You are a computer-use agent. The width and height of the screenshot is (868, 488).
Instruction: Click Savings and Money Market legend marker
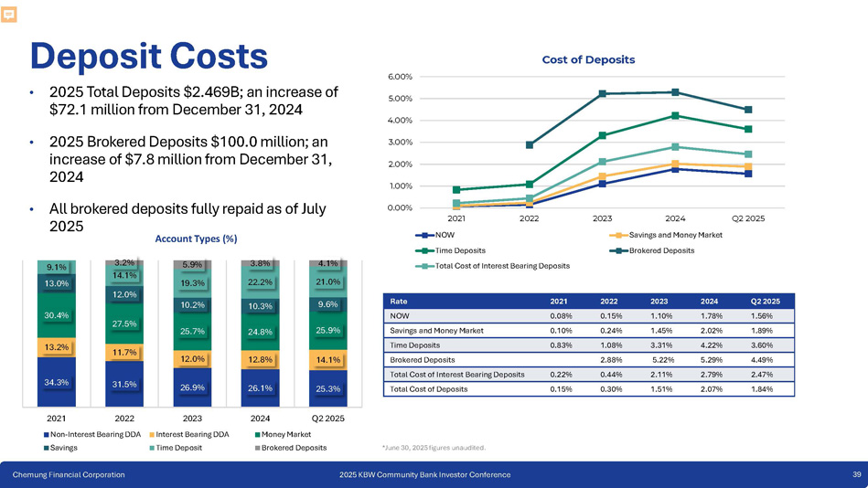616,236
